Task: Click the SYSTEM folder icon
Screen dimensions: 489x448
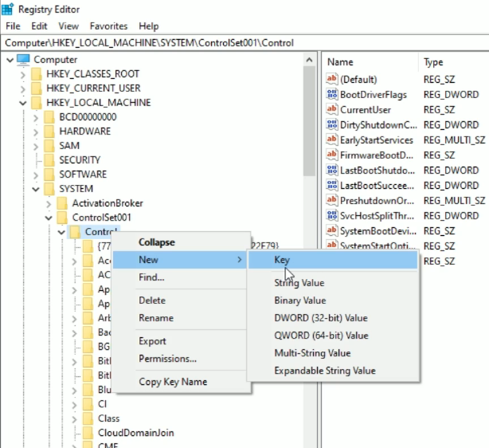Action: [x=49, y=189]
